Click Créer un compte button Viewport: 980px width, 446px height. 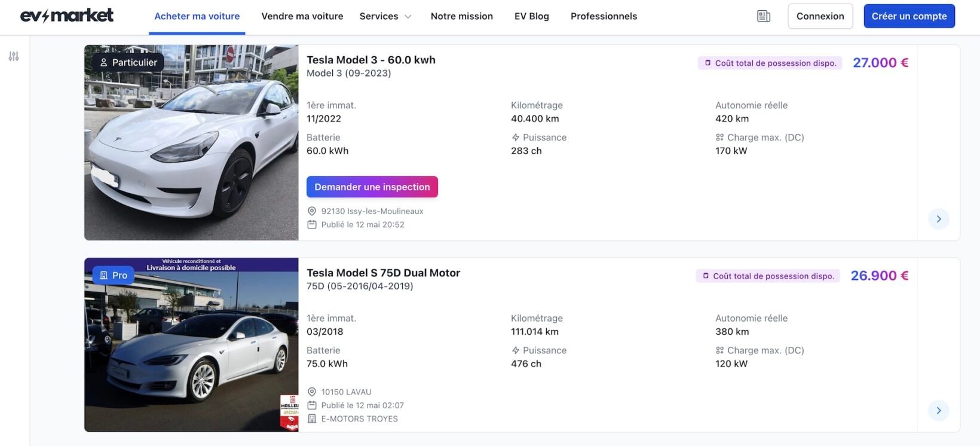[909, 16]
